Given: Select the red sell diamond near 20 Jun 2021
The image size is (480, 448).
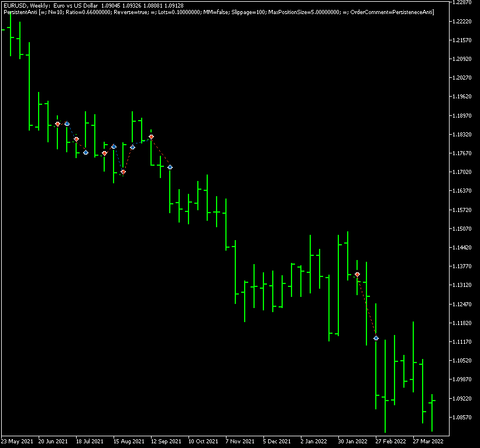Looking at the screenshot, I should 58,124.
